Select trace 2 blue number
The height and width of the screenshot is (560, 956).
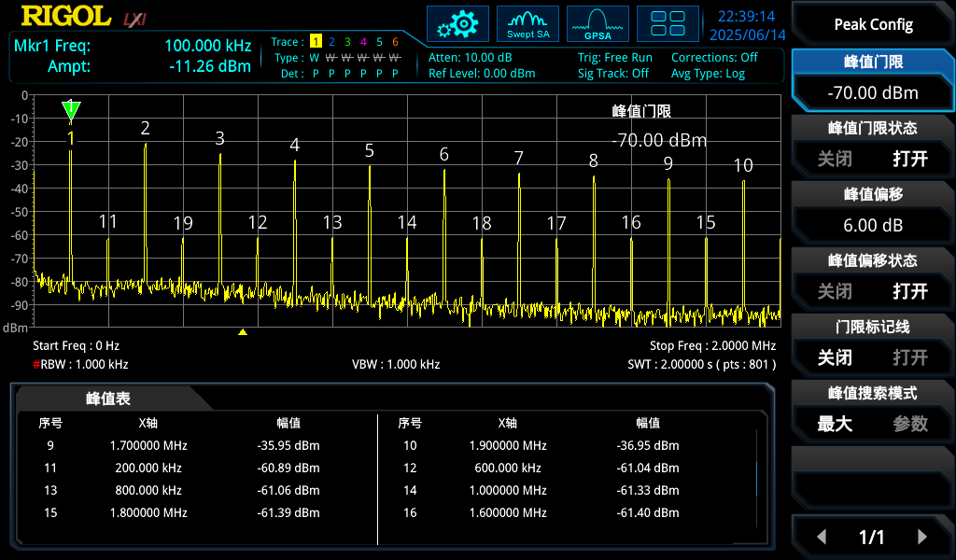[331, 41]
